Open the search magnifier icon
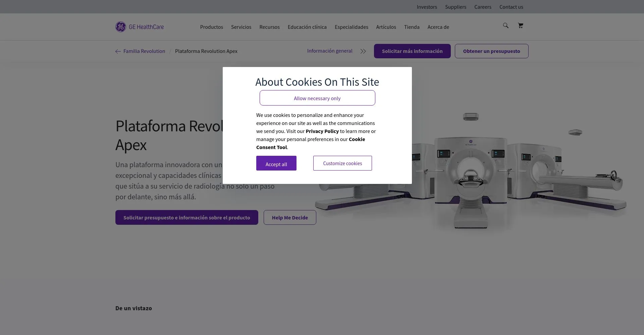 tap(505, 25)
